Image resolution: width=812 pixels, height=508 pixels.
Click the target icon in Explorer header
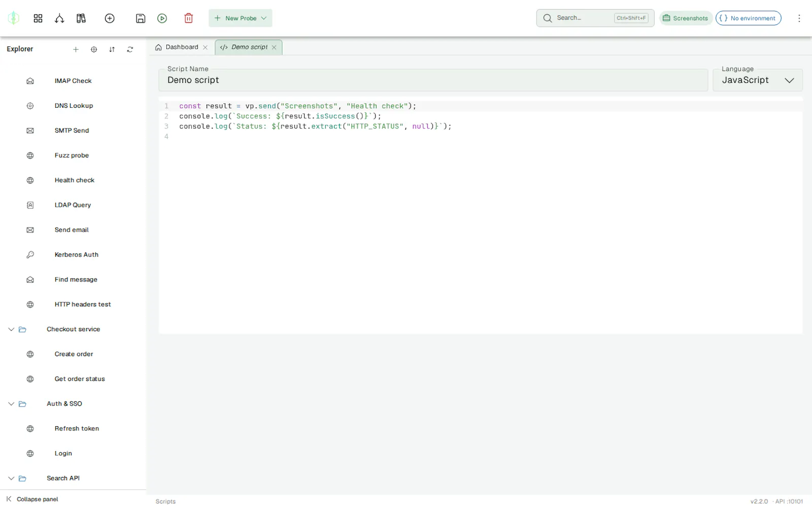pyautogui.click(x=94, y=49)
